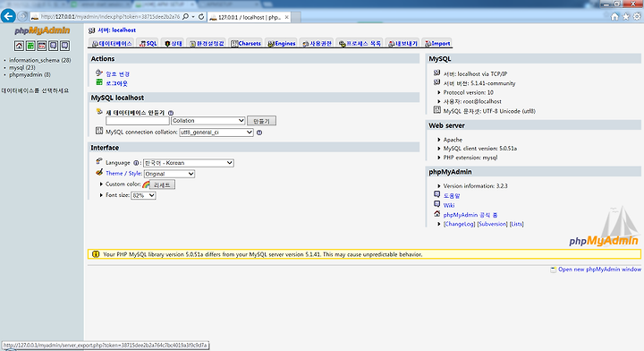Click the book icon beside Wiki
The image size is (644, 351).
coord(437,204)
